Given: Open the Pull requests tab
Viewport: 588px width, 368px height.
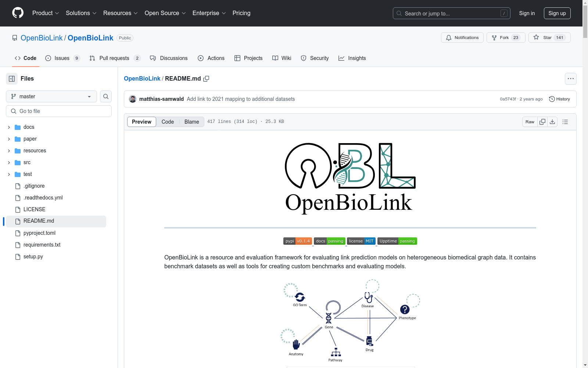Looking at the screenshot, I should pos(114,58).
